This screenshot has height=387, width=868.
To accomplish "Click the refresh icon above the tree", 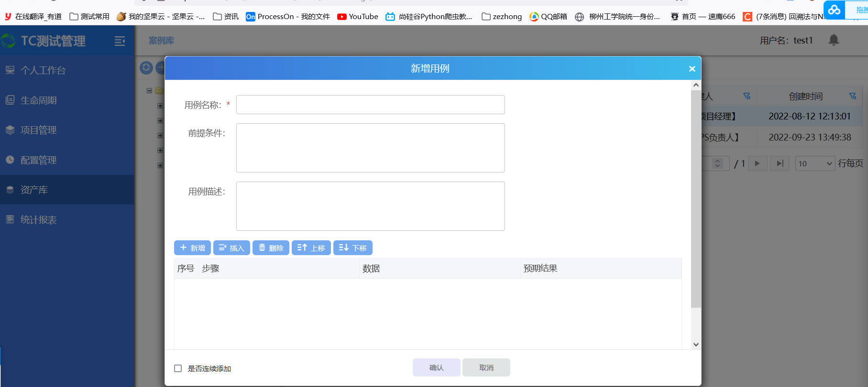I will coord(146,68).
